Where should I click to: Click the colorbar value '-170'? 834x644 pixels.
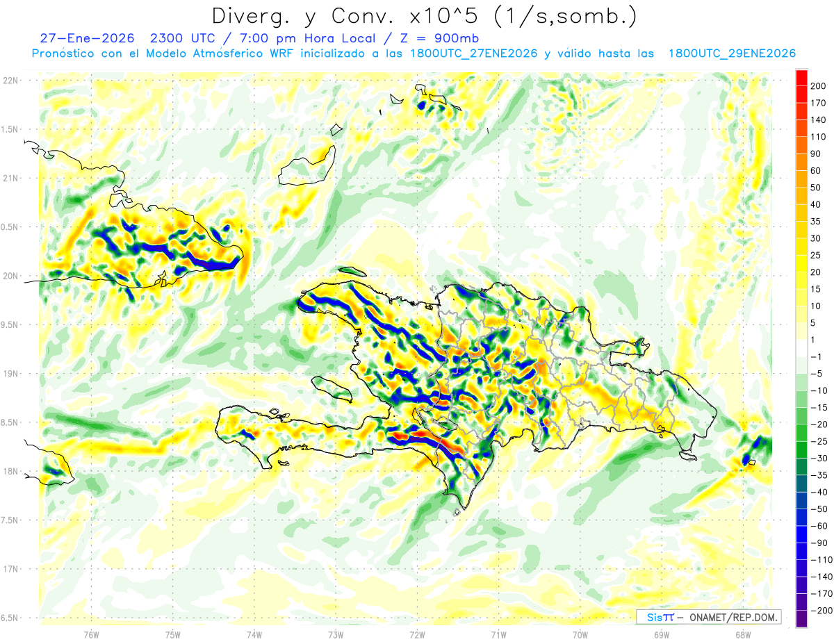(x=821, y=593)
